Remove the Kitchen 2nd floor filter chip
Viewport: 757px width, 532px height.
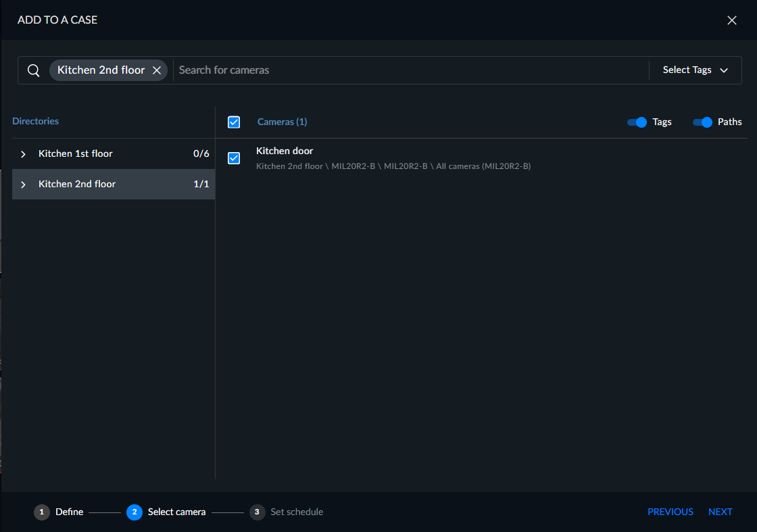point(157,70)
